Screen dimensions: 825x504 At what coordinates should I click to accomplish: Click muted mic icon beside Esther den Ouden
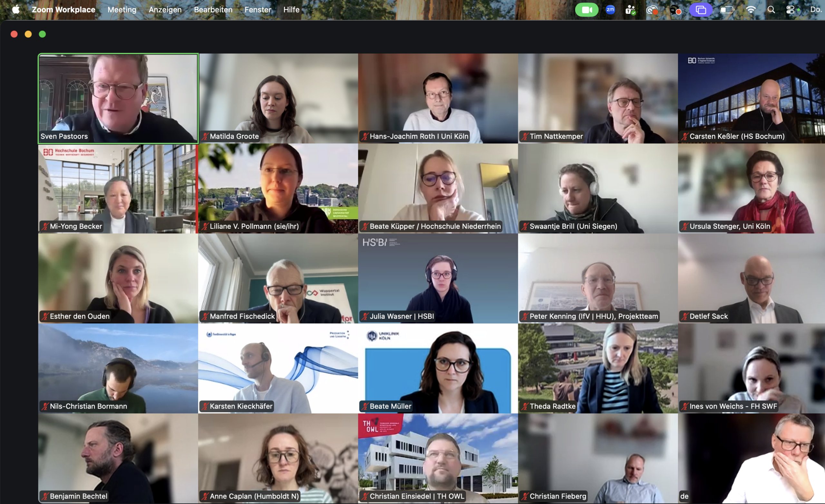click(x=45, y=316)
